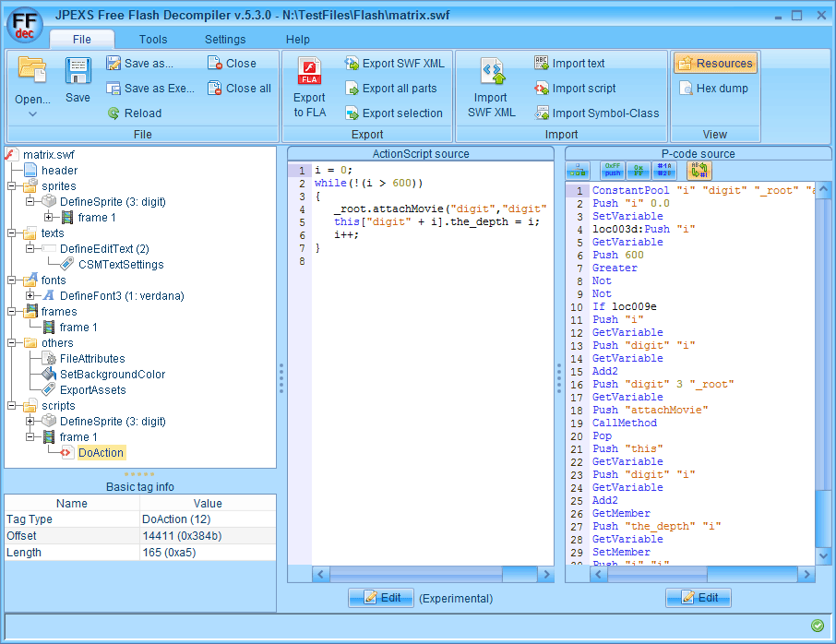Show the P-code graph view icon
The width and height of the screenshot is (836, 644).
click(x=579, y=171)
